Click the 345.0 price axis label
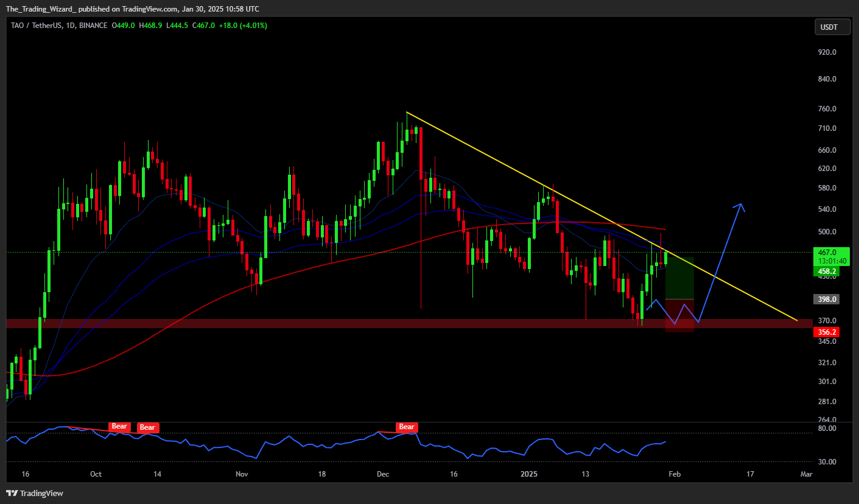This screenshot has width=859, height=504. [x=827, y=341]
